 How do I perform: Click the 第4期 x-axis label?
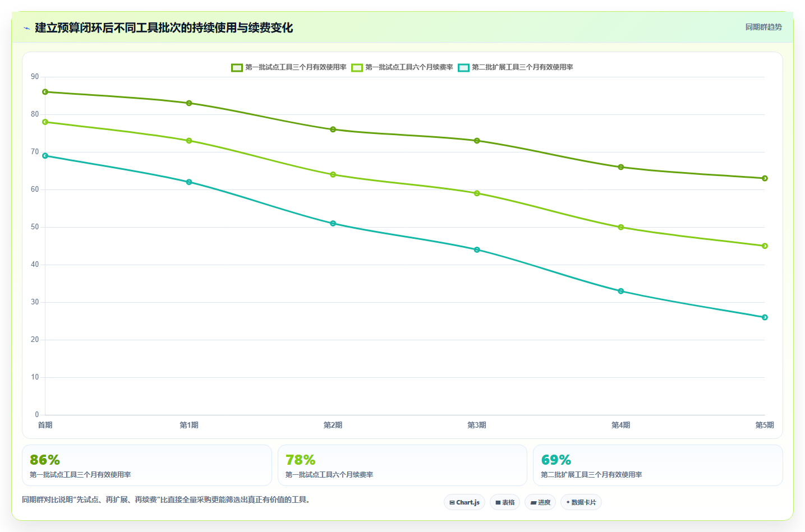tap(621, 425)
